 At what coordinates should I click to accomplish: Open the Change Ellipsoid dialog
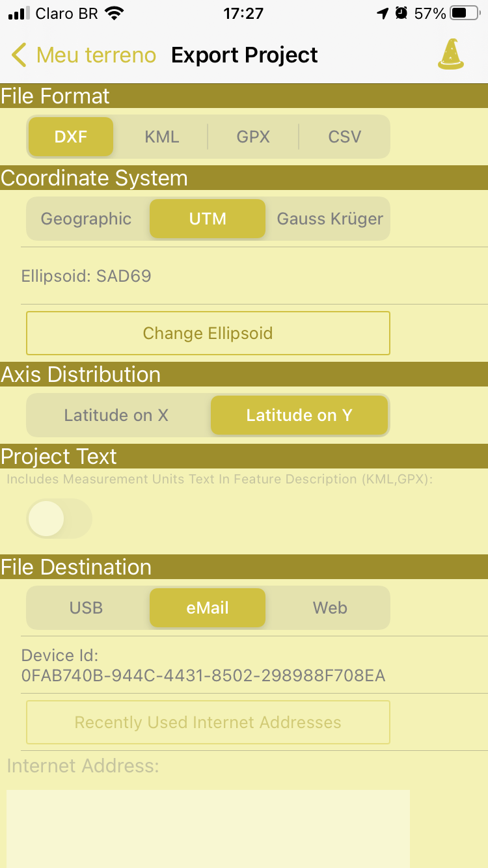pos(208,333)
